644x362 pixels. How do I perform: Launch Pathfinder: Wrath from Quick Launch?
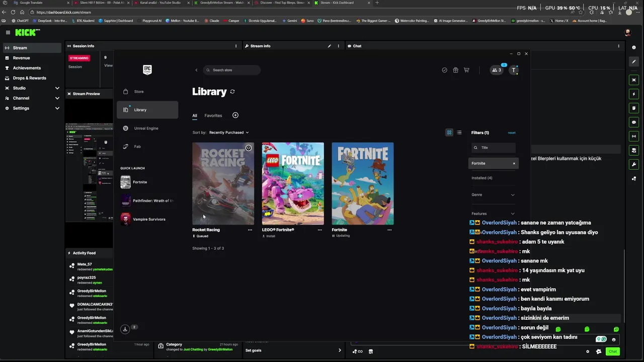click(147, 201)
